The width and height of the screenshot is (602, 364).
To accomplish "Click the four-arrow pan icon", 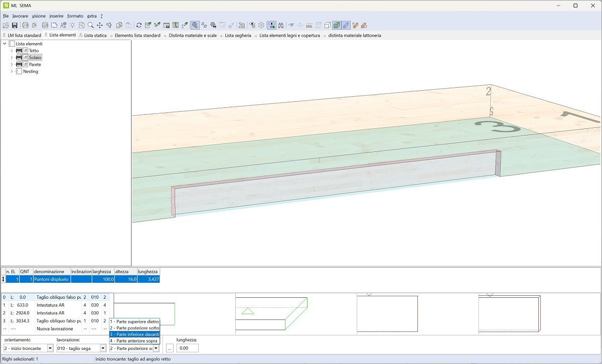I will (99, 25).
